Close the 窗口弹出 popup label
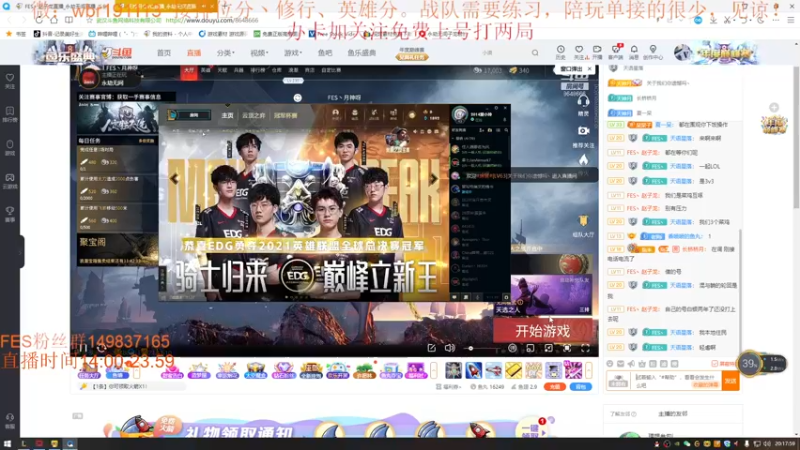This screenshot has height=450, width=800. click(x=590, y=69)
